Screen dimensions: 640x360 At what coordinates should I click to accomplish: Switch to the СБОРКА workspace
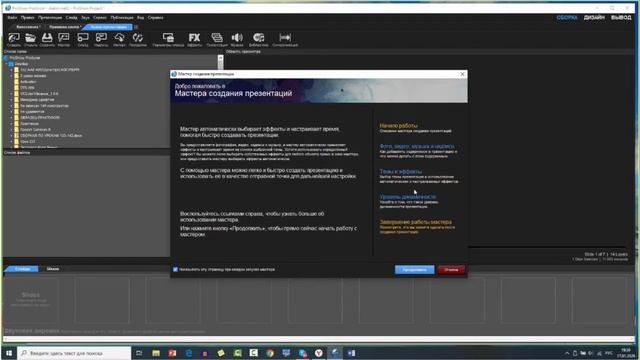(x=567, y=18)
